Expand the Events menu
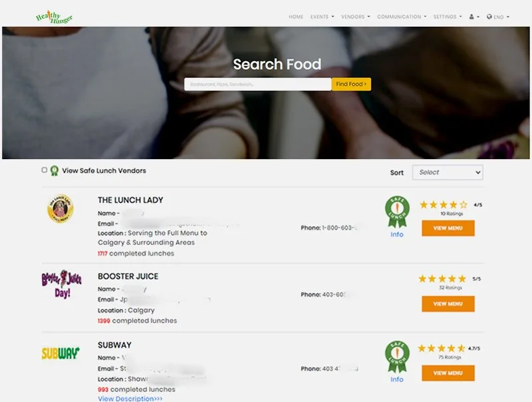 318,16
